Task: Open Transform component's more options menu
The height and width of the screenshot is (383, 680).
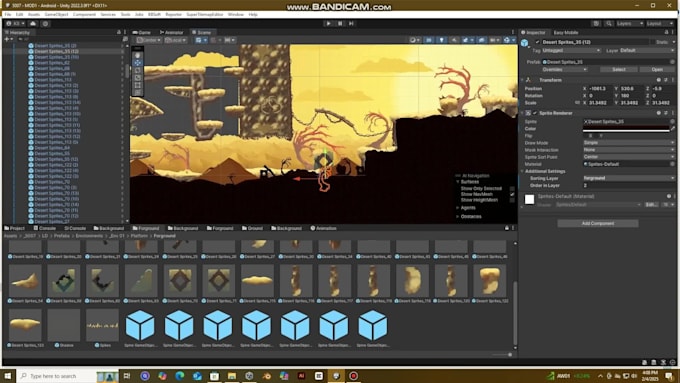Action: tap(673, 80)
